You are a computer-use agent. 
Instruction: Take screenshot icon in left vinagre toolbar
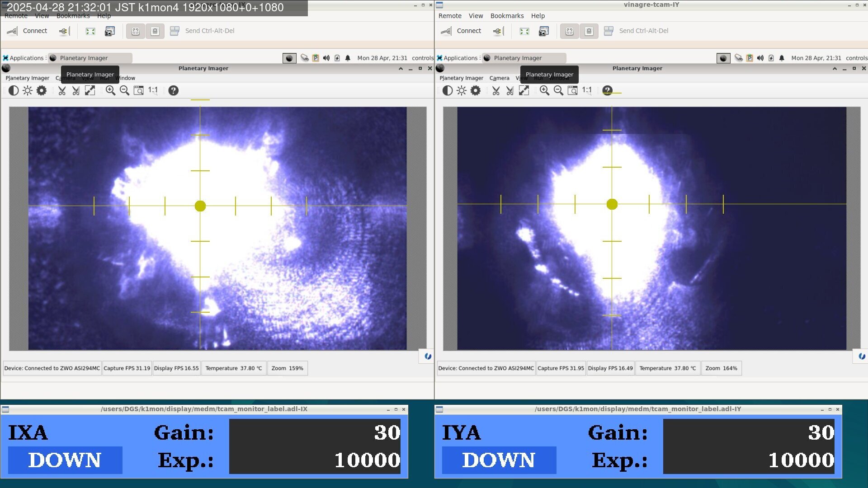tap(109, 31)
